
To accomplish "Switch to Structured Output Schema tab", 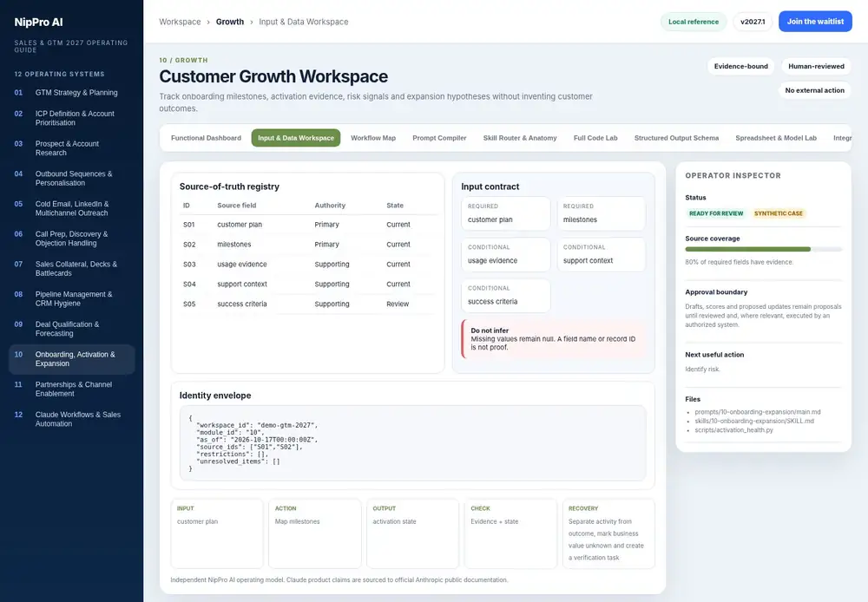I will point(676,138).
